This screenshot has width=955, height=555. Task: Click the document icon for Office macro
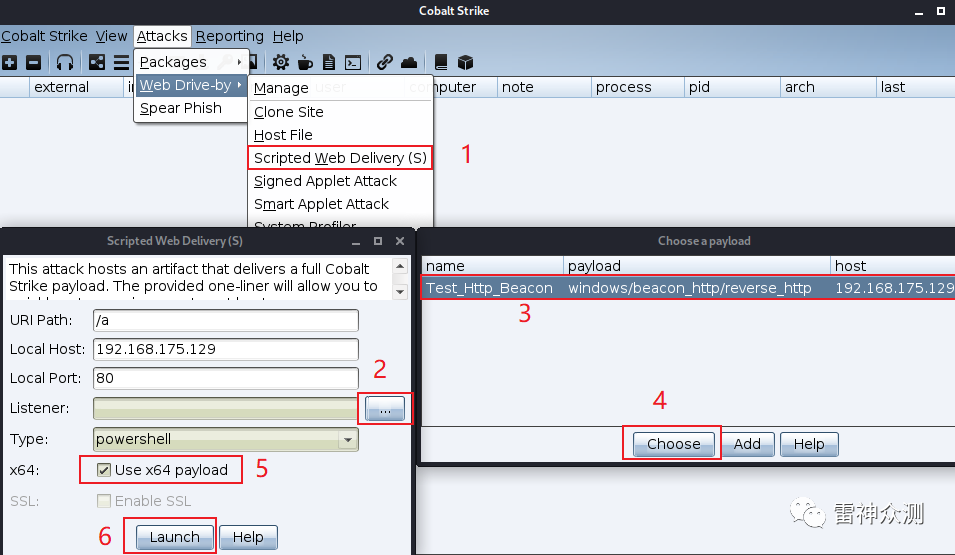(329, 62)
